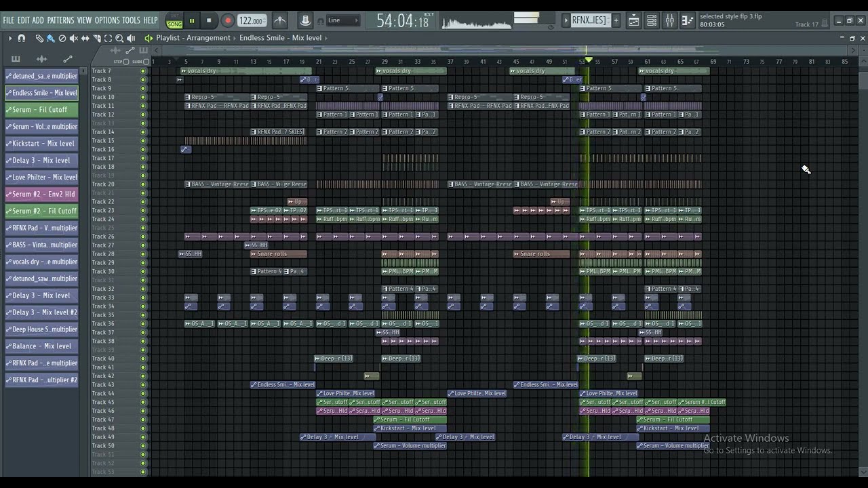Screen dimensions: 868x488
Task: Select the Slip tool
Action: [x=85, y=39]
